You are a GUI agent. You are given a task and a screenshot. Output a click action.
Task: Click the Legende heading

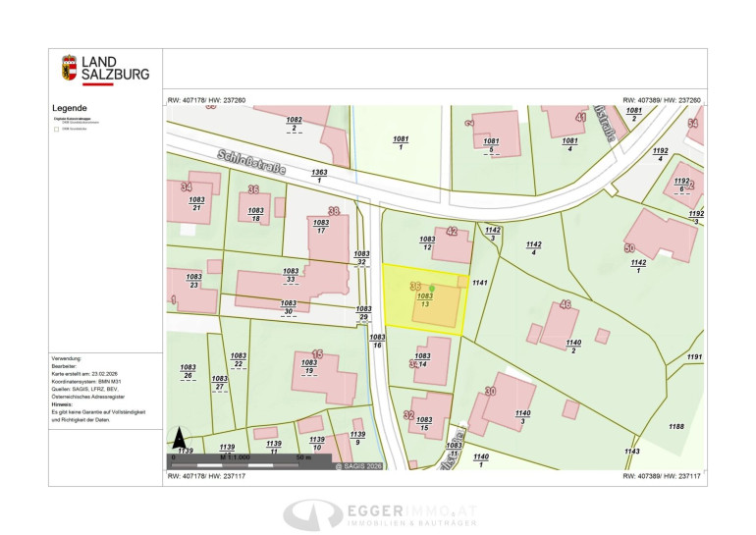click(x=70, y=108)
